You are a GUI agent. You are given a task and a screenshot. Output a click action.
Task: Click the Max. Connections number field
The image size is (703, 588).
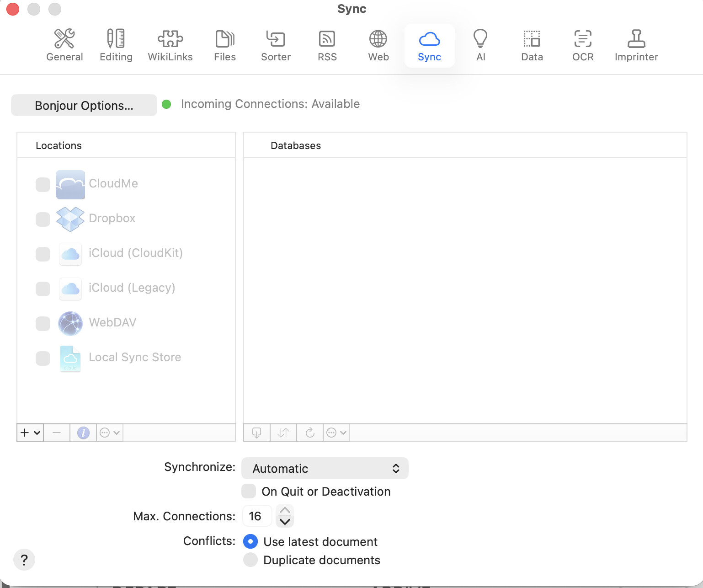tap(257, 516)
